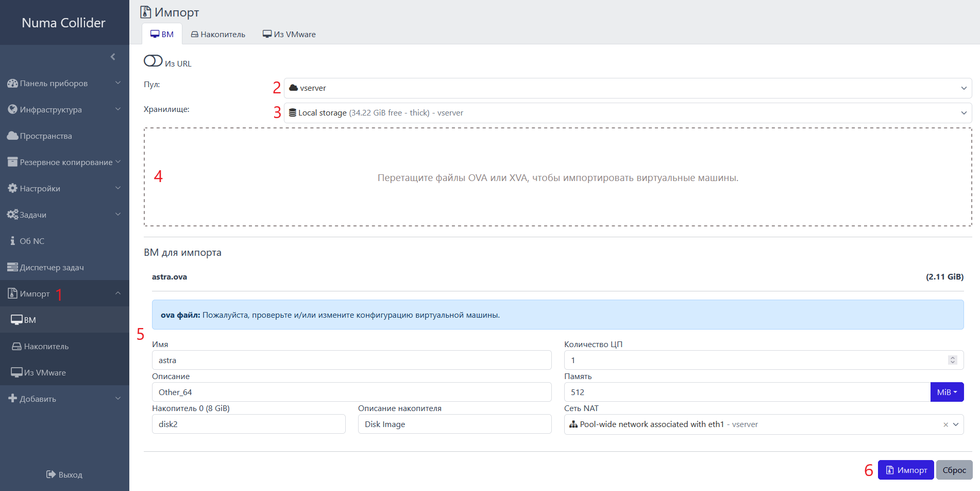The height and width of the screenshot is (491, 980).
Task: Expand the Настройки submenu chevron
Action: point(118,188)
